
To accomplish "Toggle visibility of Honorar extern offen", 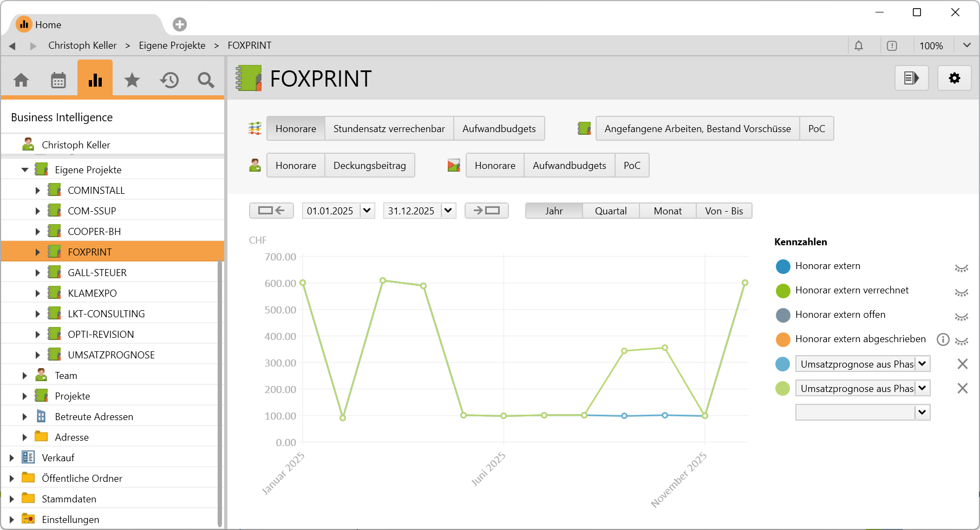I will (962, 317).
